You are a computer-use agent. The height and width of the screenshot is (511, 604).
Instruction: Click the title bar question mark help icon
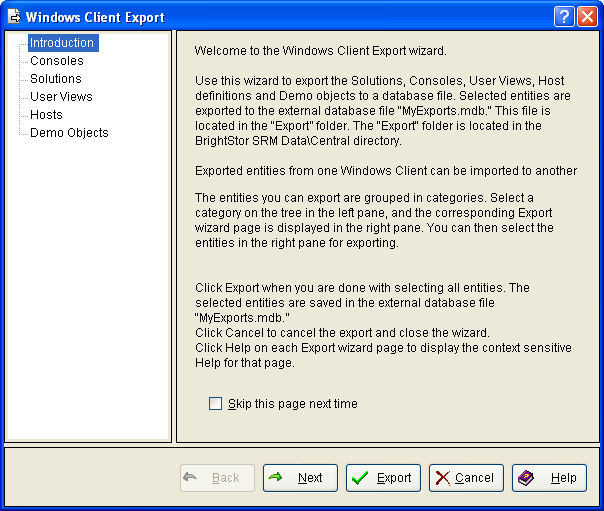[x=564, y=17]
